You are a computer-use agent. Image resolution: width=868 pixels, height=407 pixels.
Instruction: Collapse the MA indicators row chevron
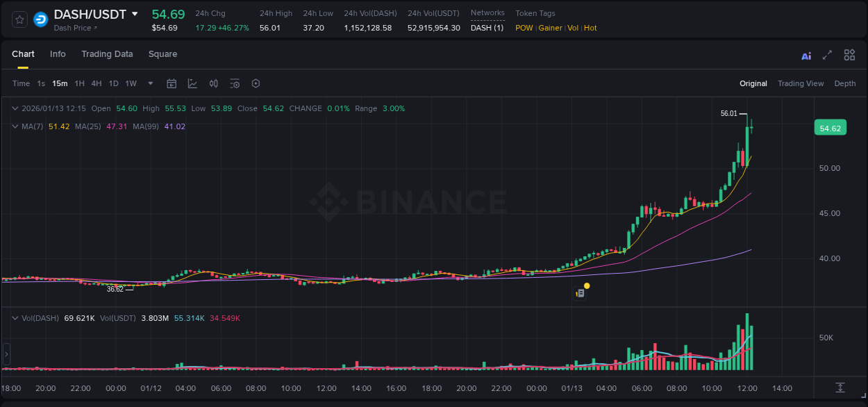coord(15,126)
